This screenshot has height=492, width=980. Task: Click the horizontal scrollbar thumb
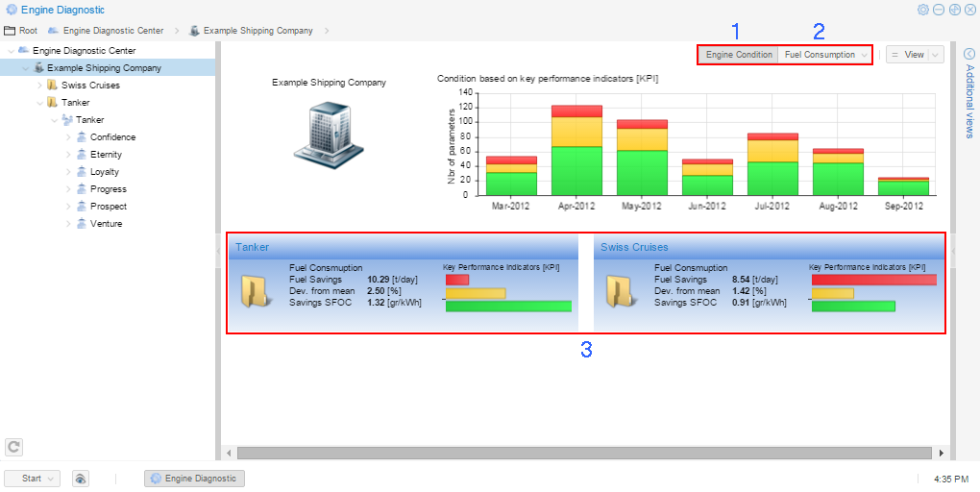click(x=585, y=453)
